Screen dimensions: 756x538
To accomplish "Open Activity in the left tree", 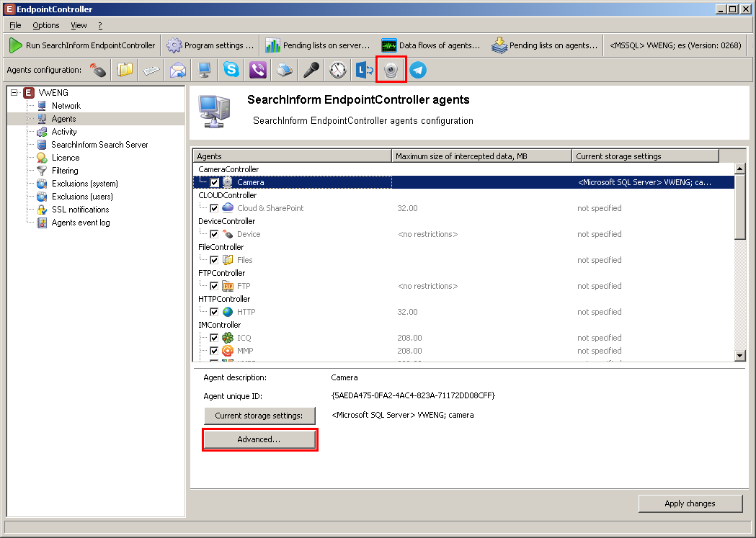I will pyautogui.click(x=64, y=132).
